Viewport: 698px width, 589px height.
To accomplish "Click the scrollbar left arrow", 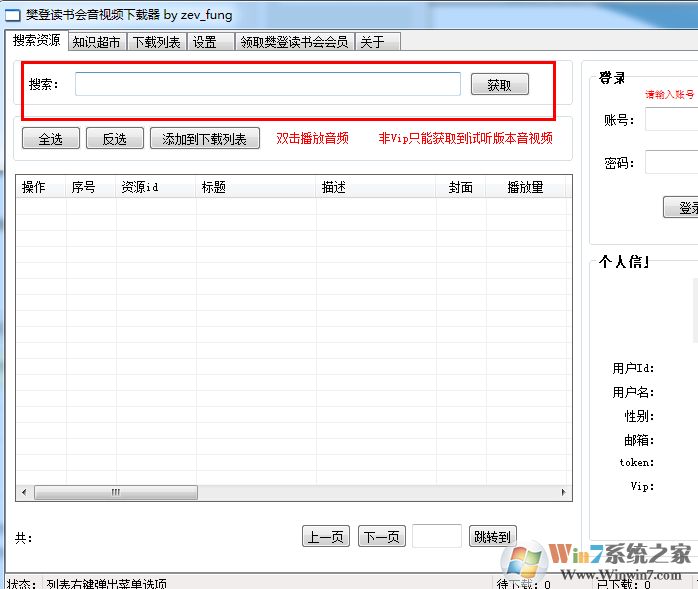I will pos(24,492).
